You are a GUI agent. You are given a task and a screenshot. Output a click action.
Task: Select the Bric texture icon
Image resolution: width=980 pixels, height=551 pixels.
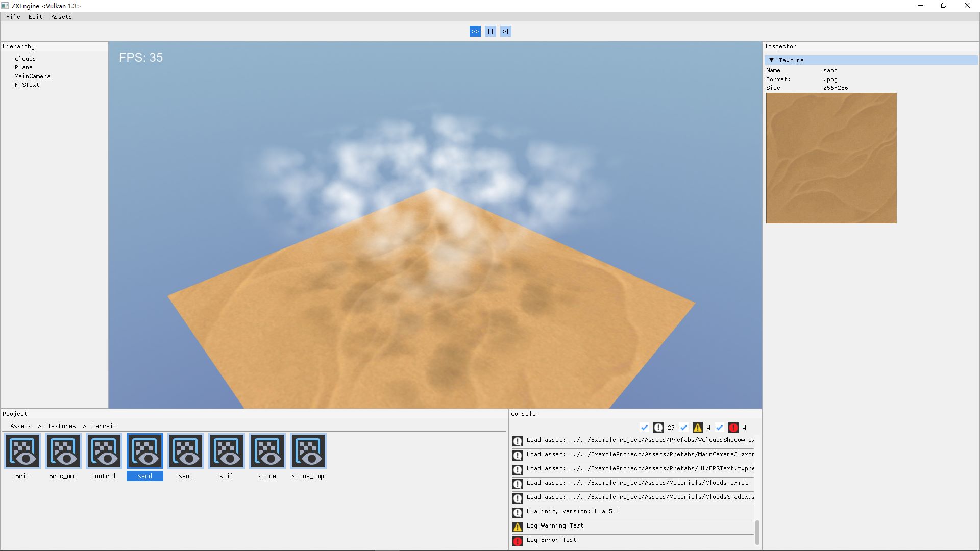22,451
